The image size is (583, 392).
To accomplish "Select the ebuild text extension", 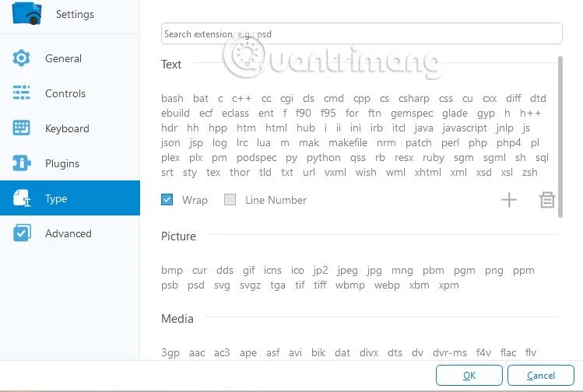I will click(175, 113).
